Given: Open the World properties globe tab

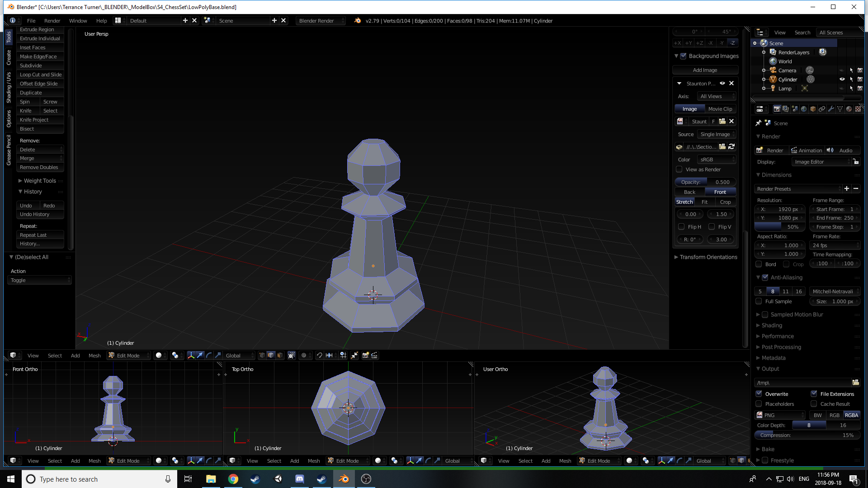Looking at the screenshot, I should (804, 109).
